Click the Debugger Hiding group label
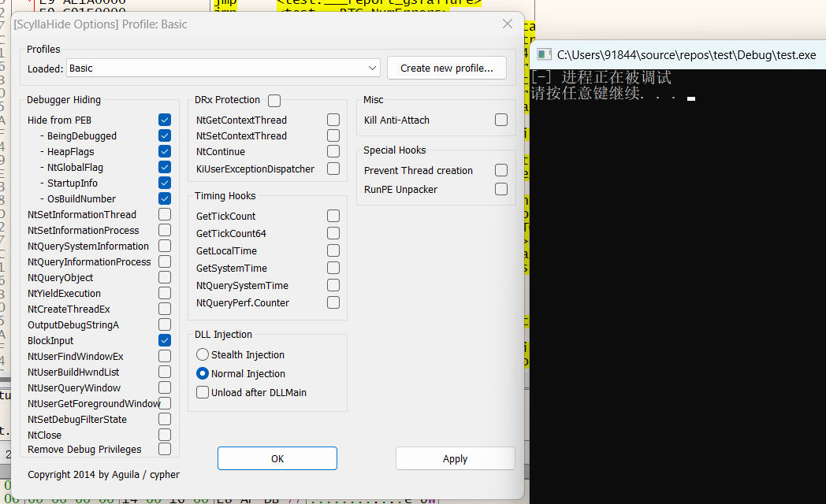The height and width of the screenshot is (504, 826). coord(64,100)
